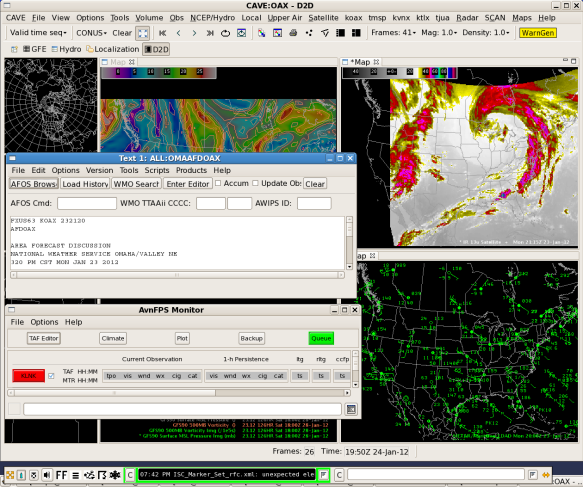This screenshot has width=583, height=487.
Task: Step forward one frame
Action: 194,33
